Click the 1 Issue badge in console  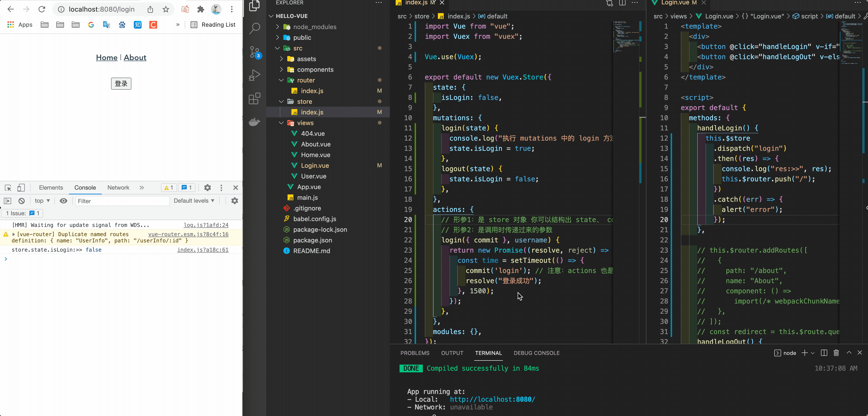(x=23, y=213)
